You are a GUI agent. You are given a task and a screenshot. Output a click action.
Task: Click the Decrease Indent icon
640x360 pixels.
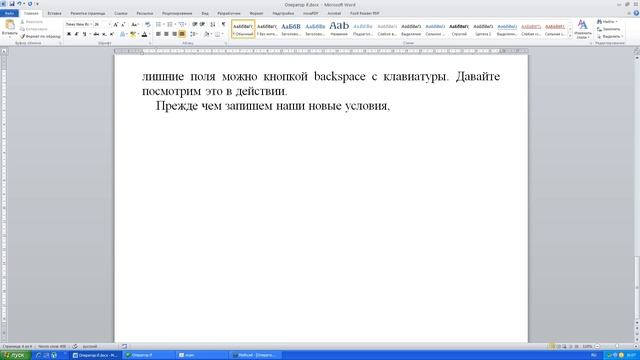195,24
